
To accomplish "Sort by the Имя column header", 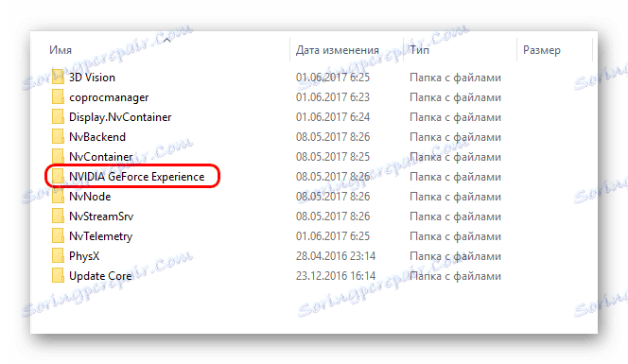I will (x=61, y=50).
